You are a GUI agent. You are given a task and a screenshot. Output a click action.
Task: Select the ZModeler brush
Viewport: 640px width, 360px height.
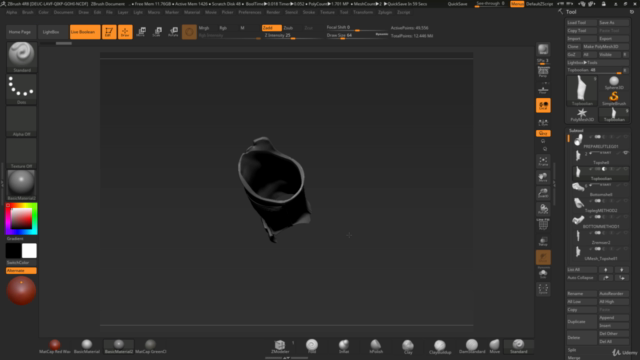(x=280, y=346)
